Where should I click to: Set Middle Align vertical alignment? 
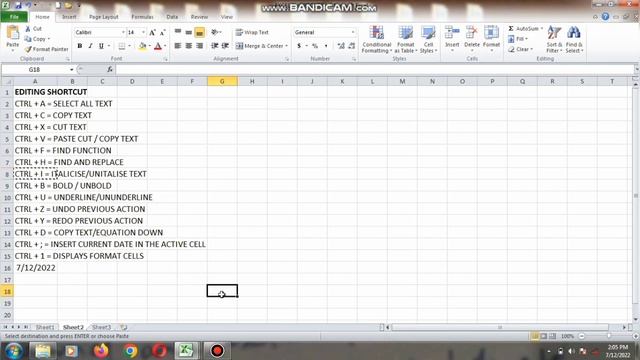(x=189, y=32)
